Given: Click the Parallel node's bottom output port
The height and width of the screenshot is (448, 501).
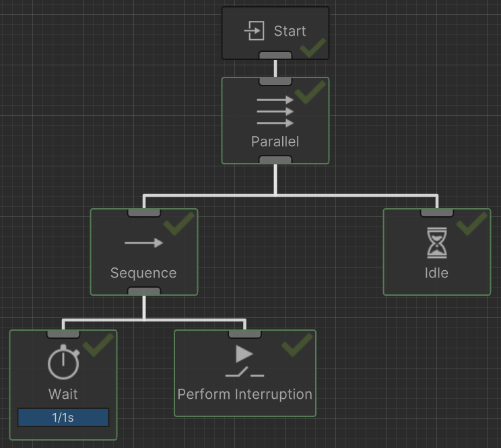Looking at the screenshot, I should pyautogui.click(x=275, y=160).
